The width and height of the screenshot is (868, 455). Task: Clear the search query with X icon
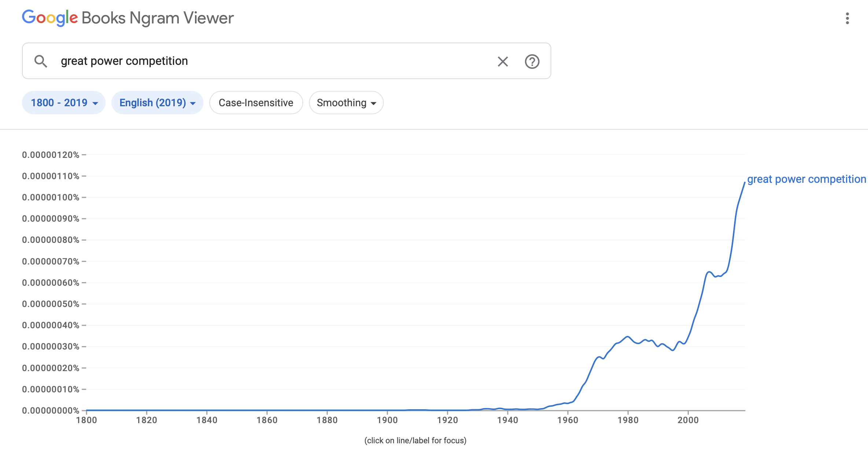(503, 62)
